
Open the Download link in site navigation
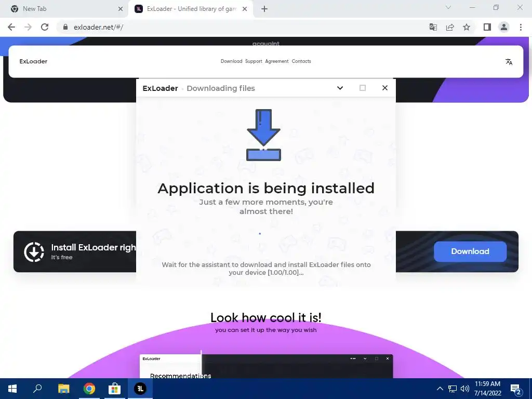coord(231,61)
